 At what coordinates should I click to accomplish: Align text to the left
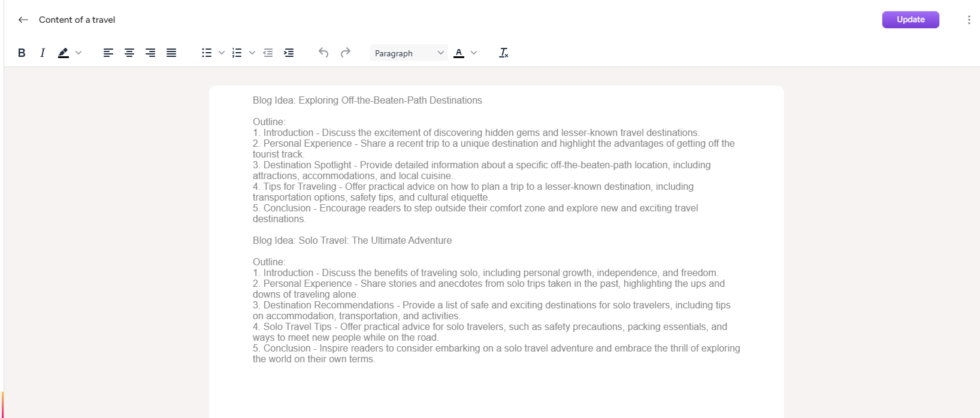(x=108, y=53)
